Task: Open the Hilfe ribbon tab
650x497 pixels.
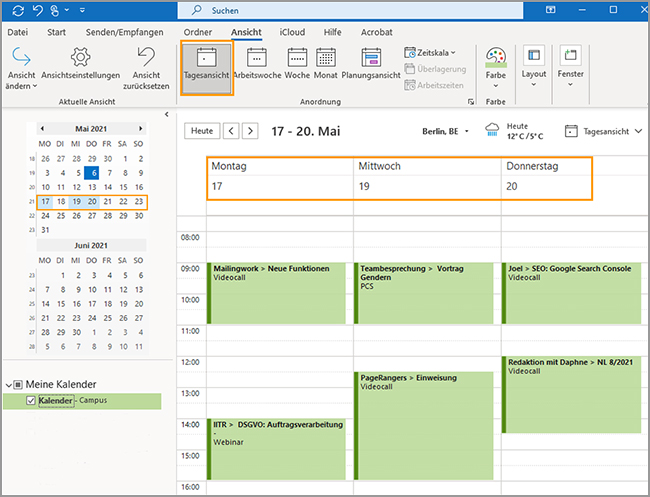Action: pyautogui.click(x=332, y=32)
